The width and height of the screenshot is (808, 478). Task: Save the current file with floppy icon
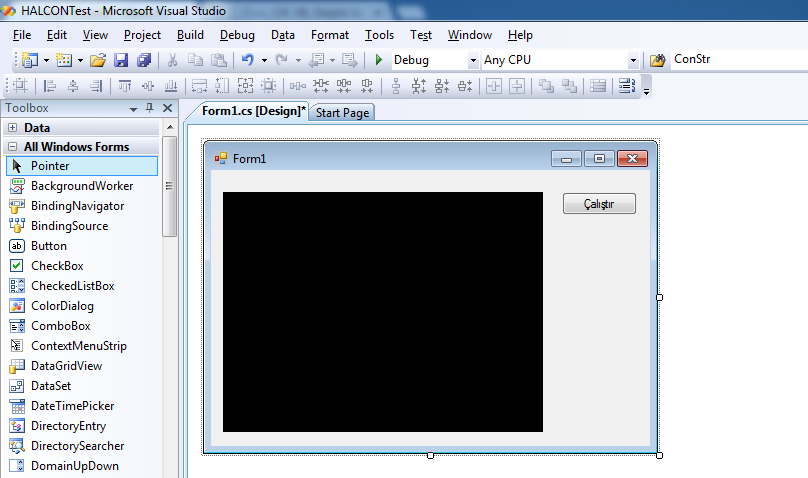coord(121,60)
